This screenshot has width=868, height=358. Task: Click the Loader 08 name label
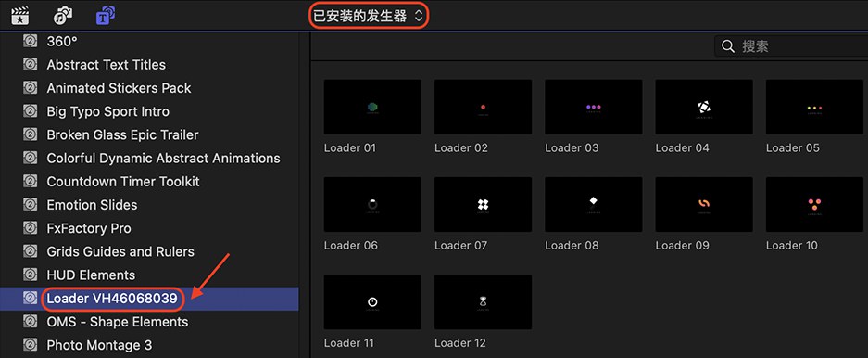point(572,246)
